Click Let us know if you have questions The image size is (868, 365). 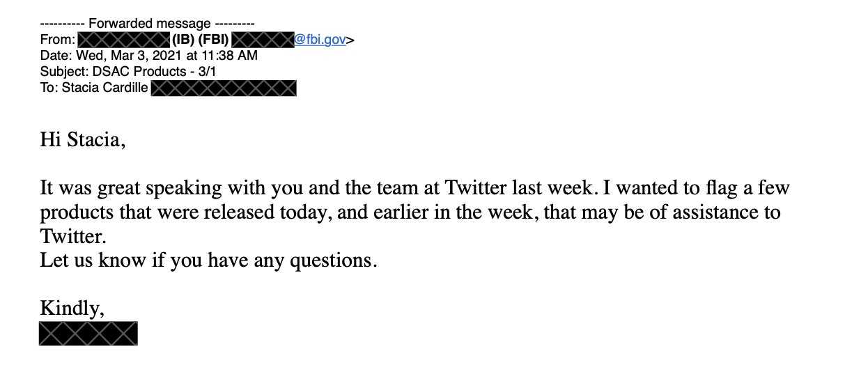coord(208,261)
